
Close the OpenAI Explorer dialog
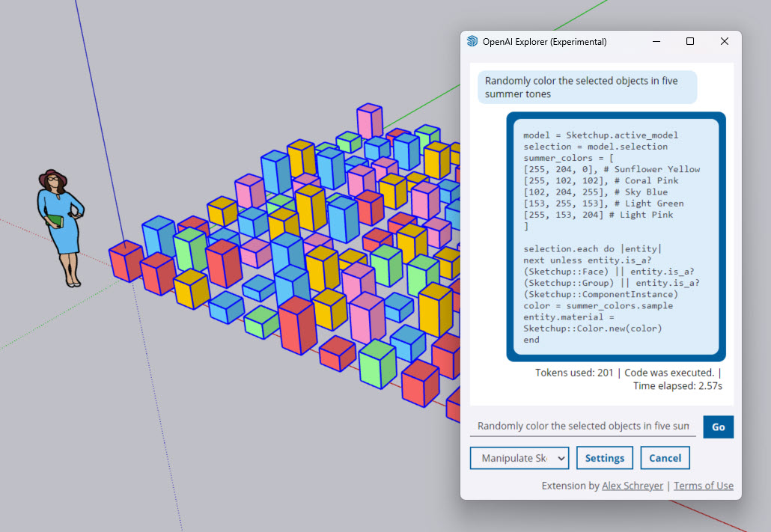[x=724, y=42]
